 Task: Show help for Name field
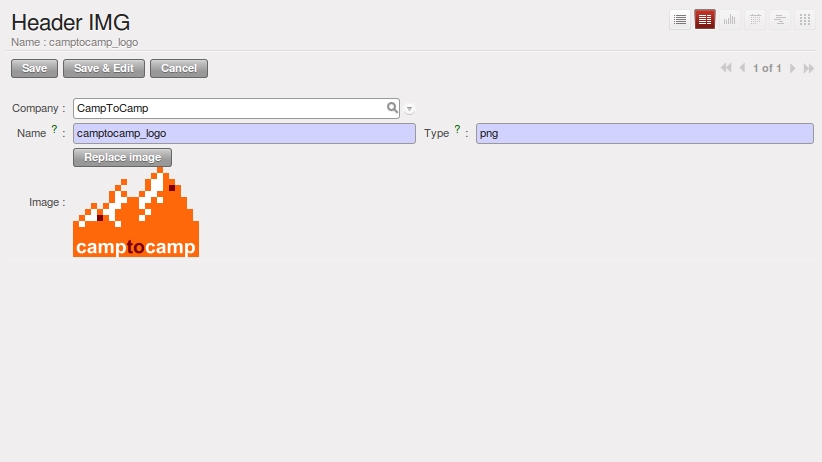point(54,129)
